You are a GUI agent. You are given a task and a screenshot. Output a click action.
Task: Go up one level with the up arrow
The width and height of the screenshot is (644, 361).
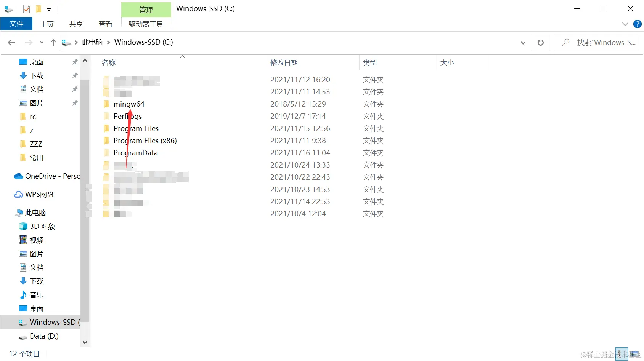pyautogui.click(x=53, y=42)
